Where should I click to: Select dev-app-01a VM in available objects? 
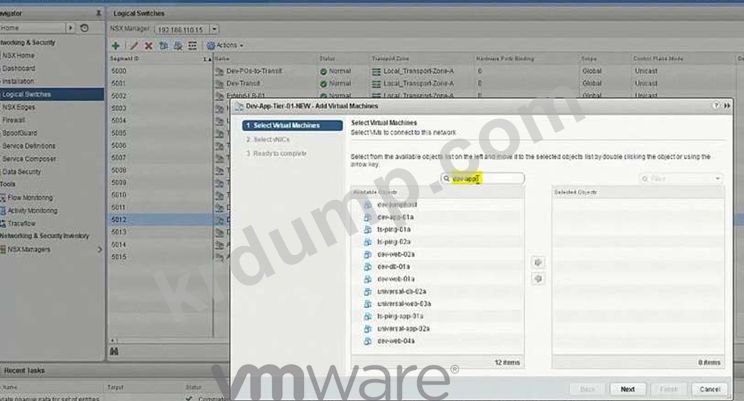point(395,217)
